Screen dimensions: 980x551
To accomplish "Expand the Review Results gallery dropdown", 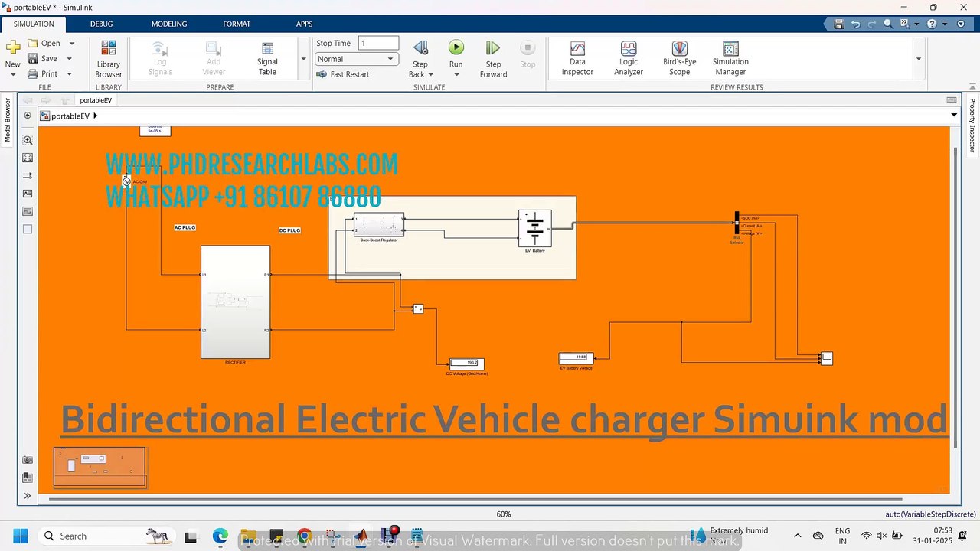I will coord(919,59).
